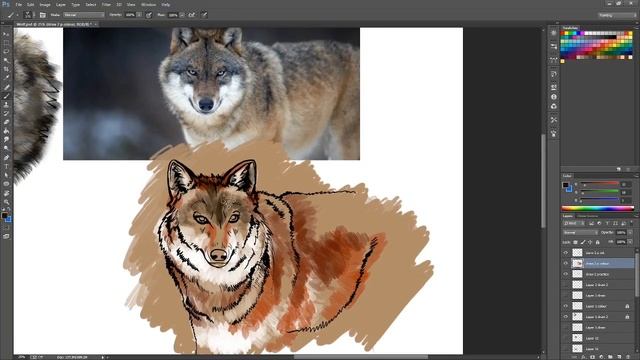Lock layer position in Layers panel
640x360 pixels.
point(590,242)
